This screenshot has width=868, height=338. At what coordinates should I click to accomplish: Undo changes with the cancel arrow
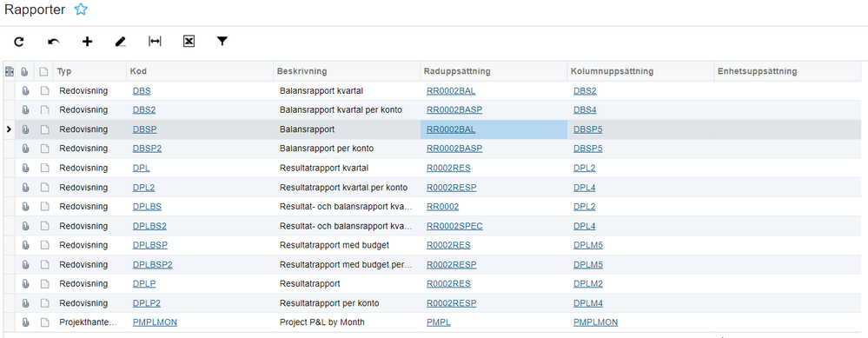[54, 42]
